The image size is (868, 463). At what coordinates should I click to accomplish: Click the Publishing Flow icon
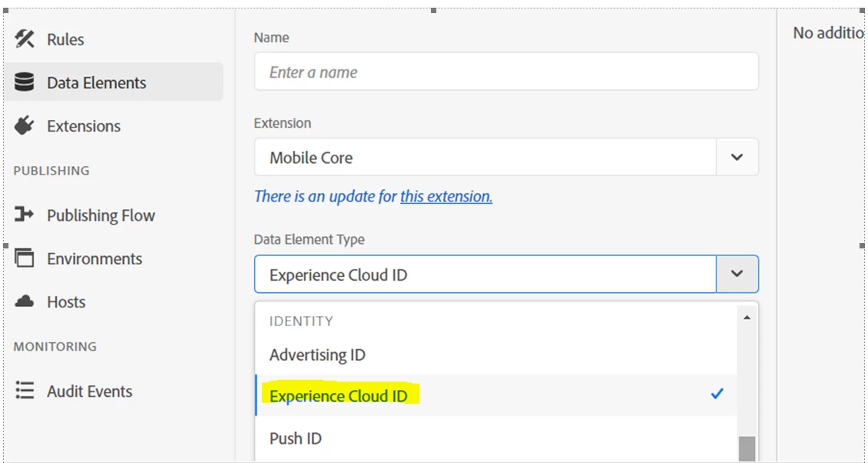[x=25, y=215]
